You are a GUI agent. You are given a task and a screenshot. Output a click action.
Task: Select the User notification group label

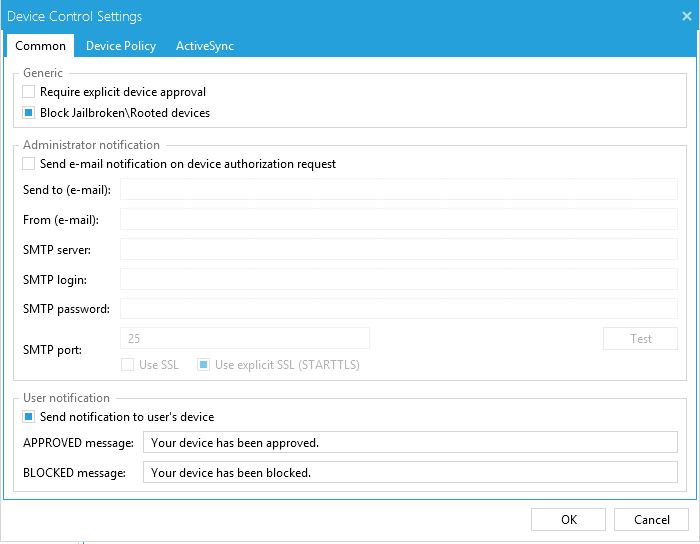tap(66, 398)
